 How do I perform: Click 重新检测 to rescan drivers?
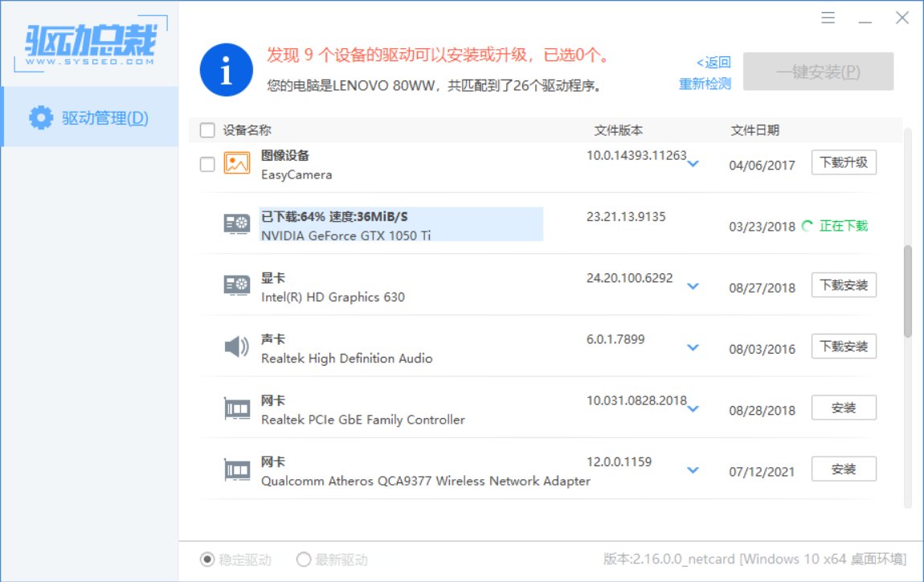704,82
